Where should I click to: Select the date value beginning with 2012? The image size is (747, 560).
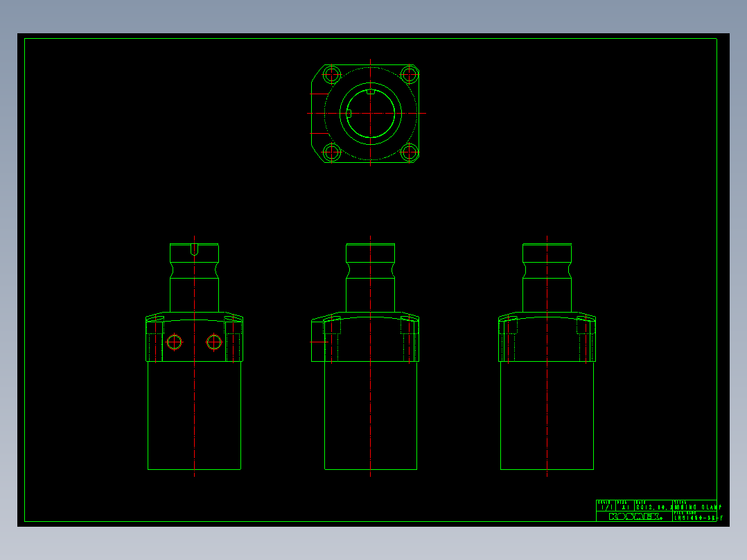click(x=655, y=507)
